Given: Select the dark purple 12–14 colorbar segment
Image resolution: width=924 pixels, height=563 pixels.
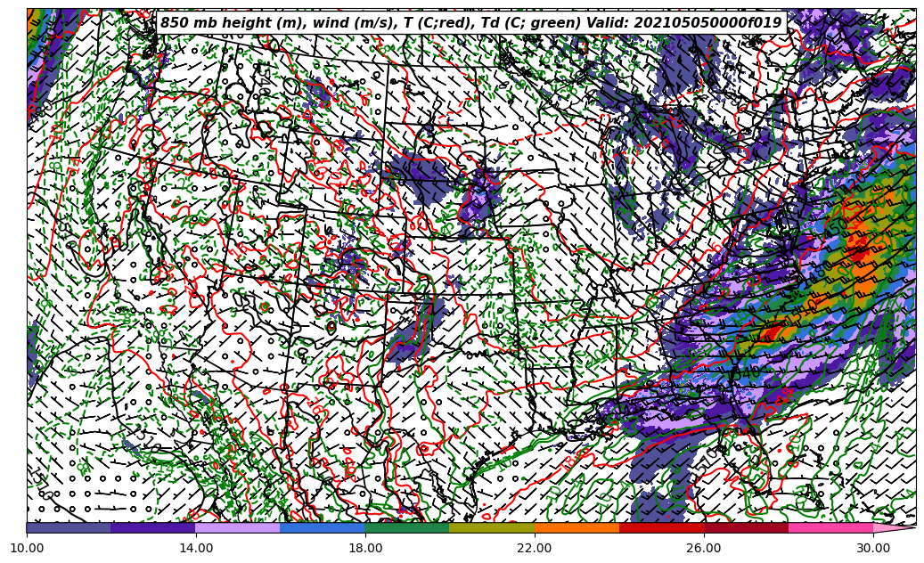Looking at the screenshot, I should [x=153, y=527].
